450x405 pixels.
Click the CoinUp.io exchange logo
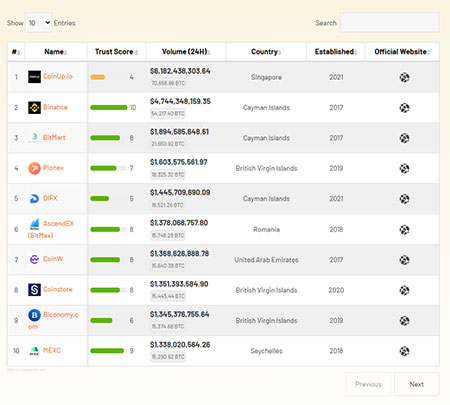click(34, 77)
